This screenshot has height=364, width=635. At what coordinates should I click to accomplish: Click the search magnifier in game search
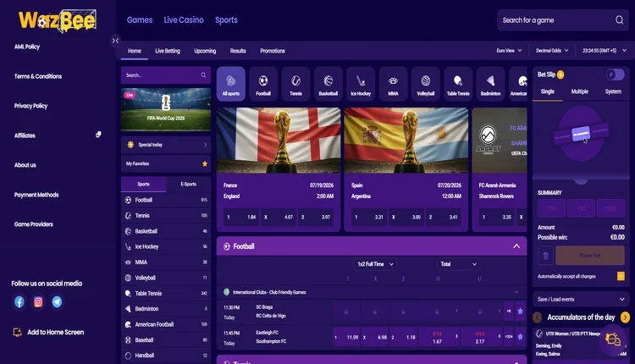point(619,19)
